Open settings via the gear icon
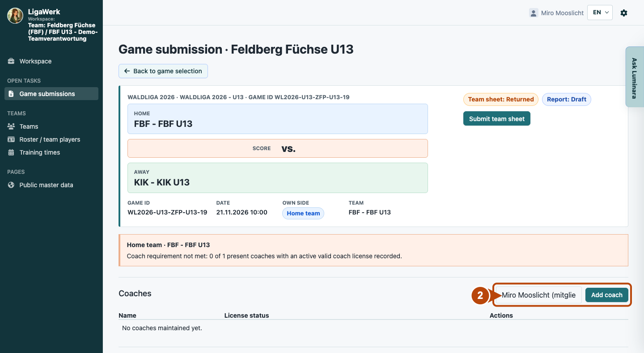The width and height of the screenshot is (644, 353). coord(624,13)
